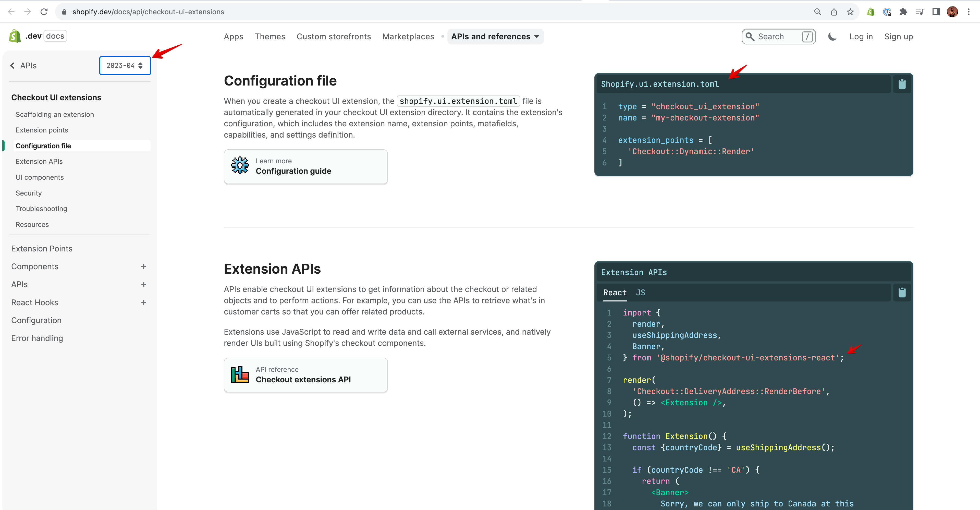The width and height of the screenshot is (980, 510).
Task: Open the Marketplaces nav item
Action: (408, 37)
